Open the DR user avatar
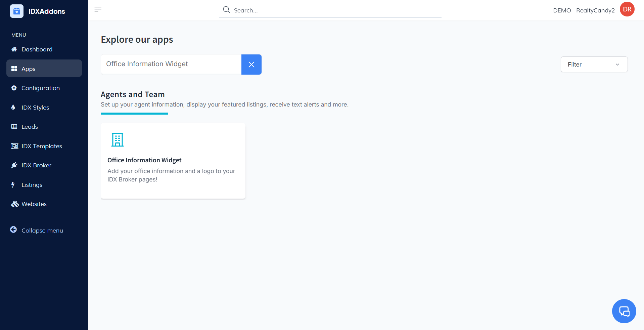 pyautogui.click(x=627, y=9)
